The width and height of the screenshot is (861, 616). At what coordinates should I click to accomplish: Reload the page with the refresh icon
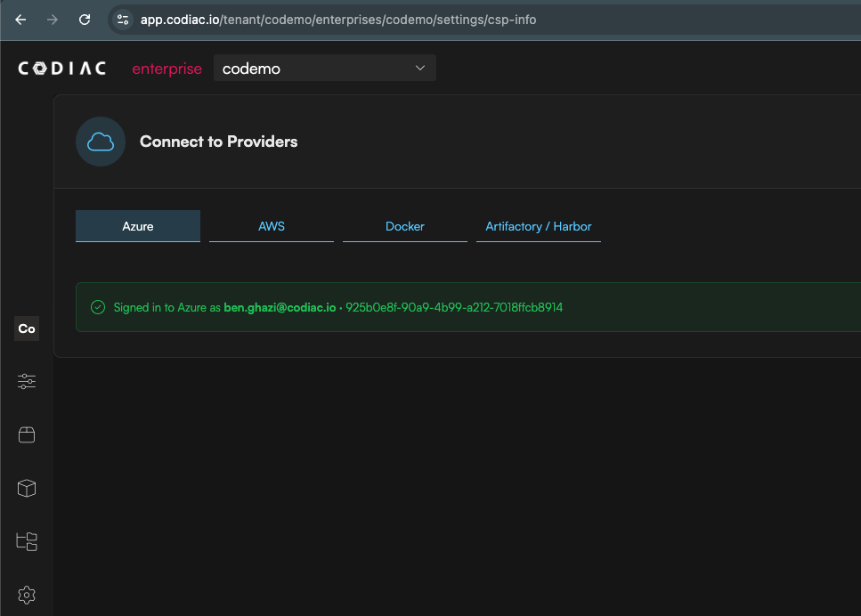click(85, 20)
